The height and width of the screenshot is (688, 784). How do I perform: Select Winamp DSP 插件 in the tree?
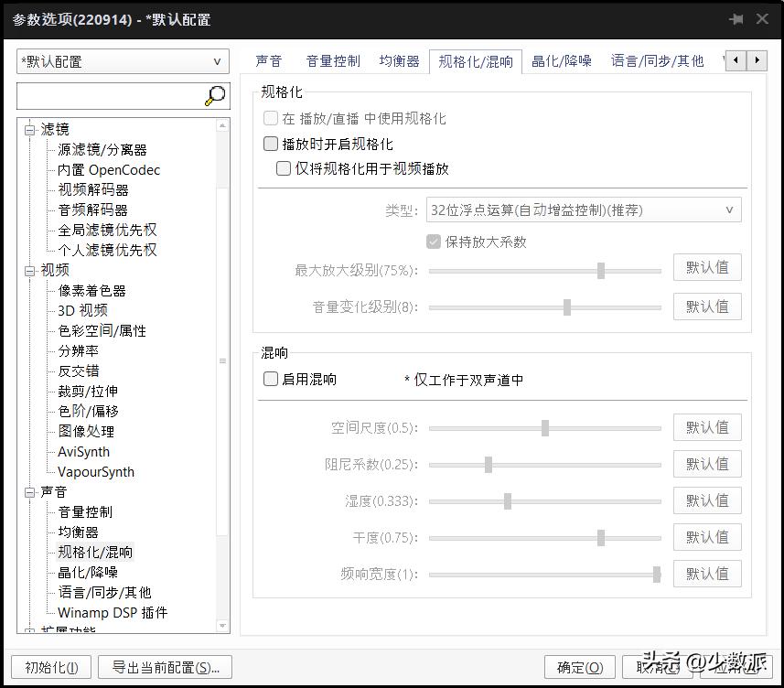point(110,612)
